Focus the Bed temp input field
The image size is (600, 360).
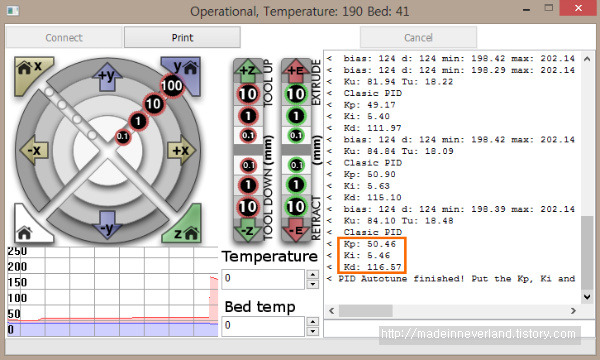[263, 326]
